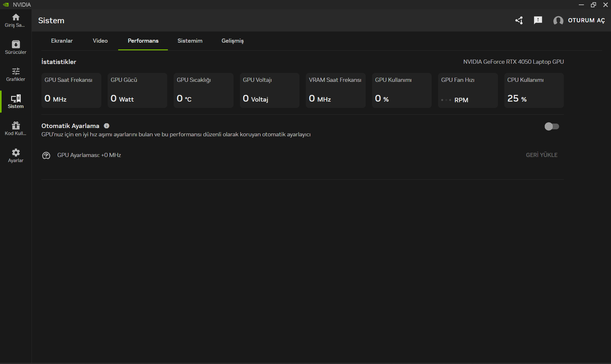Viewport: 611px width, 364px height.
Task: Select the VRAM Saat Frekansı card
Action: point(336,90)
